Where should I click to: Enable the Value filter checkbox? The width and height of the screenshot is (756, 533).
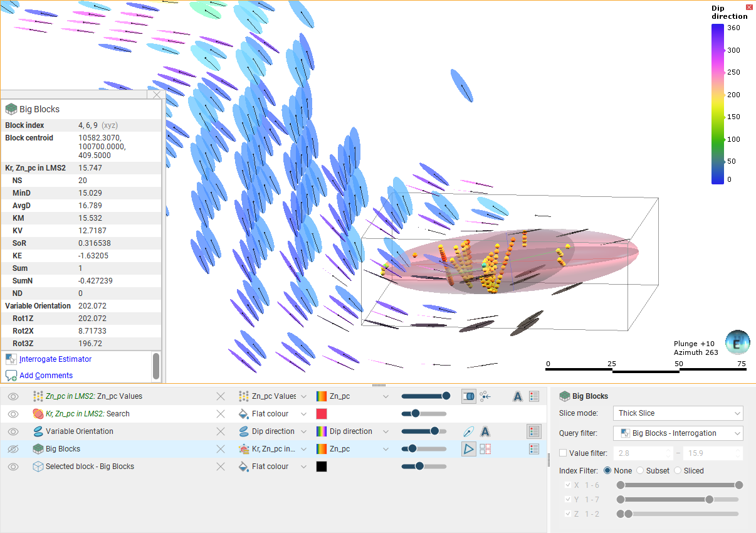[x=563, y=453]
